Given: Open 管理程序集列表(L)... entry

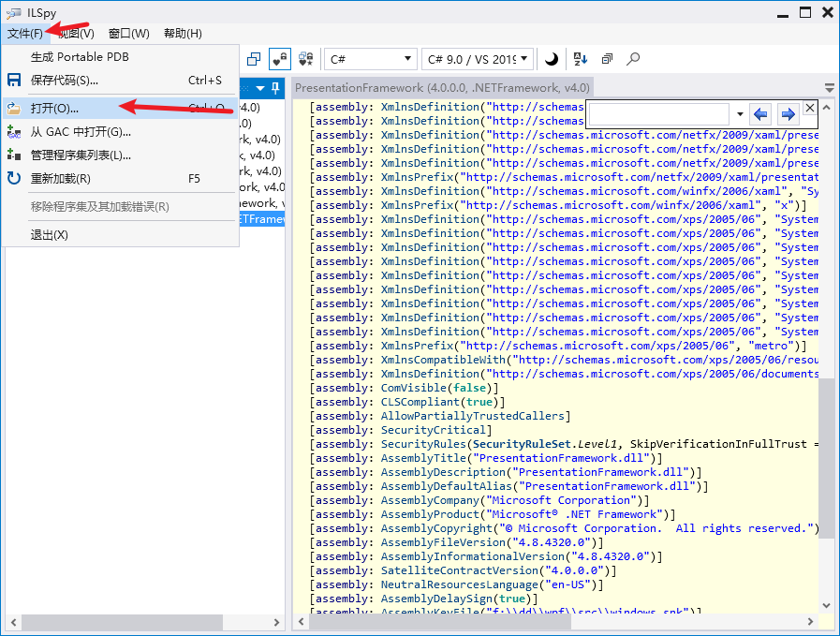Looking at the screenshot, I should (120, 155).
